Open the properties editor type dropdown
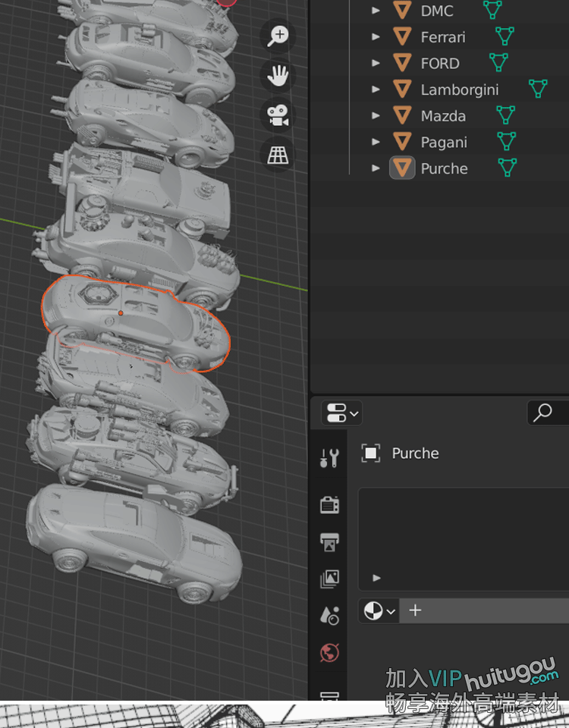Image resolution: width=569 pixels, height=728 pixels. click(x=341, y=413)
